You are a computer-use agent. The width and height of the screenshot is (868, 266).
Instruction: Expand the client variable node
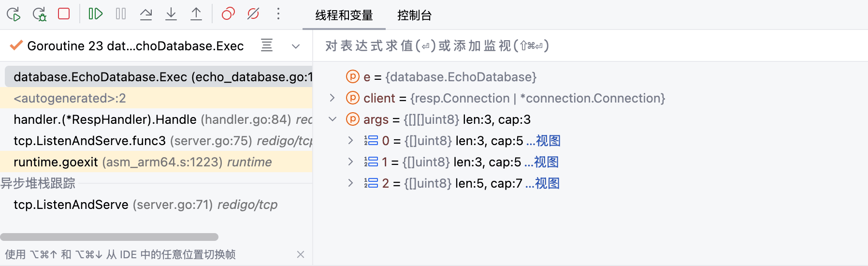point(332,98)
